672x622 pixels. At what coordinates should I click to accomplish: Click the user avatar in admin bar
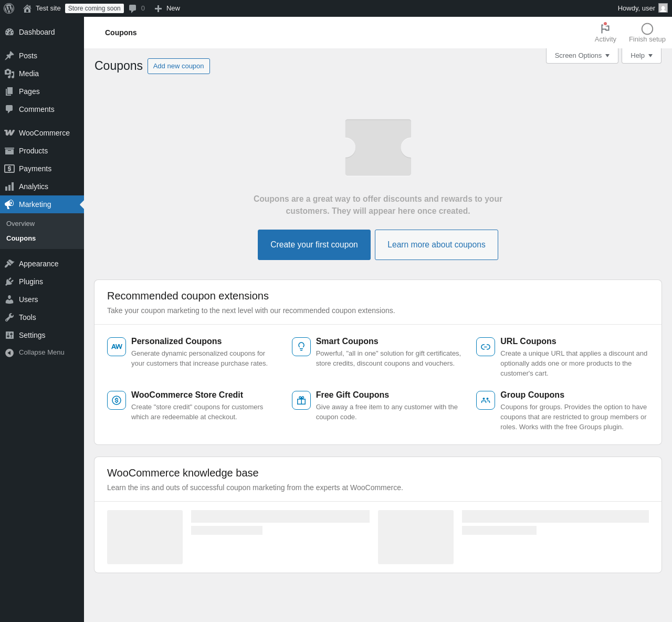663,8
